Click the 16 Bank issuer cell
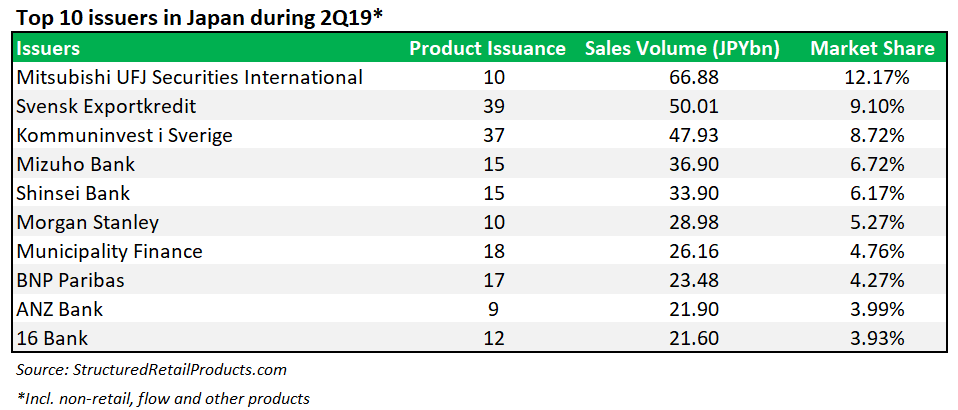The width and height of the screenshot is (958, 410). 51,338
